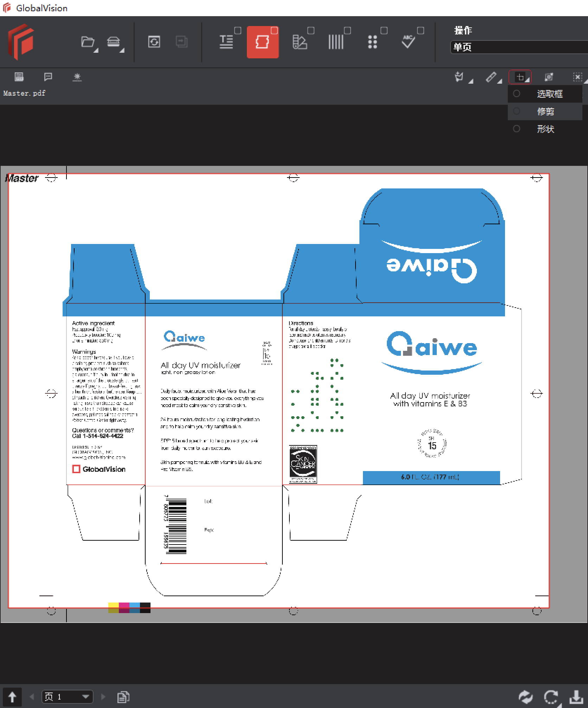Click the magenta color bar swatch

tap(124, 608)
